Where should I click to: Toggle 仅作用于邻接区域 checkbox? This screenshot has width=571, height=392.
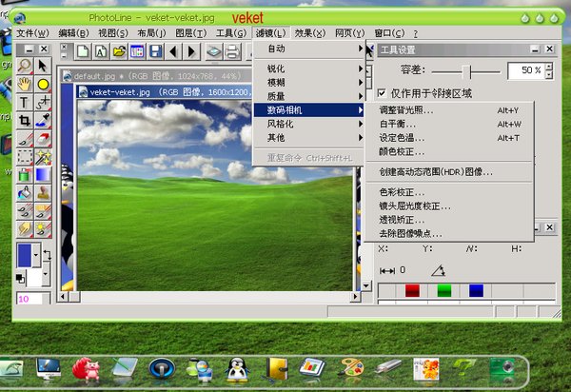pyautogui.click(x=383, y=93)
